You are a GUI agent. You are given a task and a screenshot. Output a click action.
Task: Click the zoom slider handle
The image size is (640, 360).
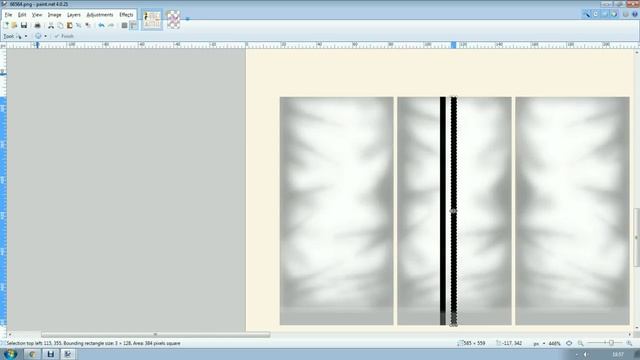coord(611,343)
